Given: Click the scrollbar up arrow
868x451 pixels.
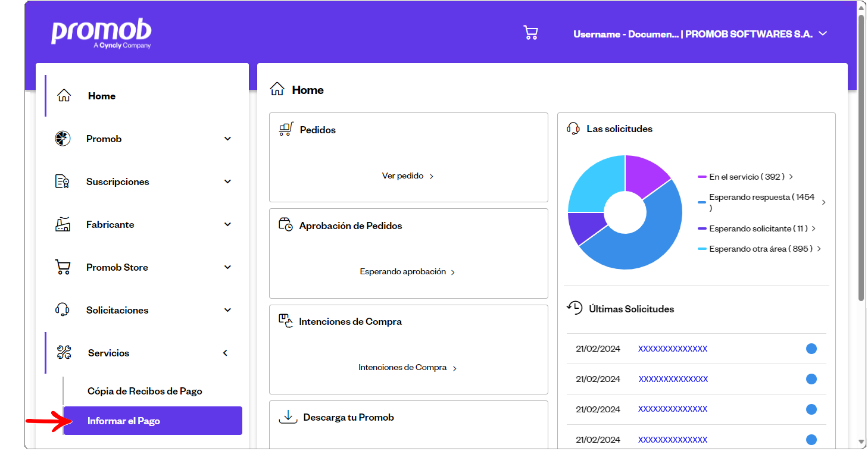Looking at the screenshot, I should coord(861,7).
